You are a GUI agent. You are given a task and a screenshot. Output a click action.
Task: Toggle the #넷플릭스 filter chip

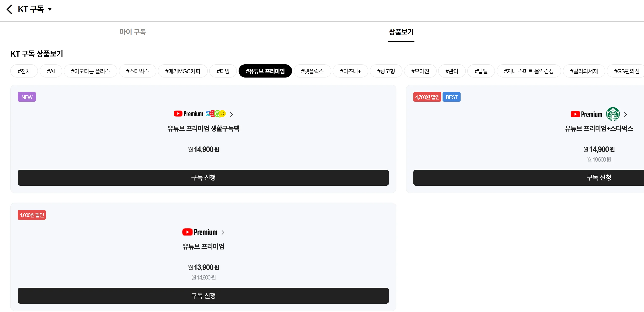click(x=312, y=71)
